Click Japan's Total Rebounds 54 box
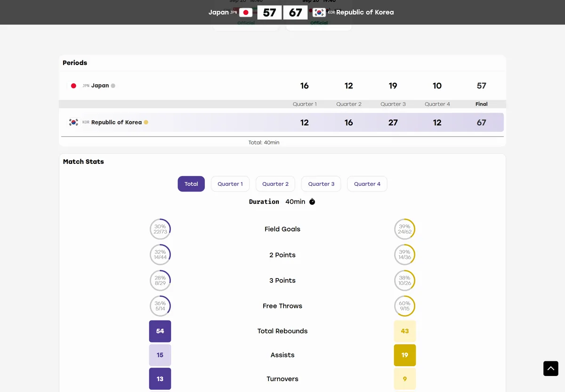The image size is (565, 392). (x=160, y=331)
